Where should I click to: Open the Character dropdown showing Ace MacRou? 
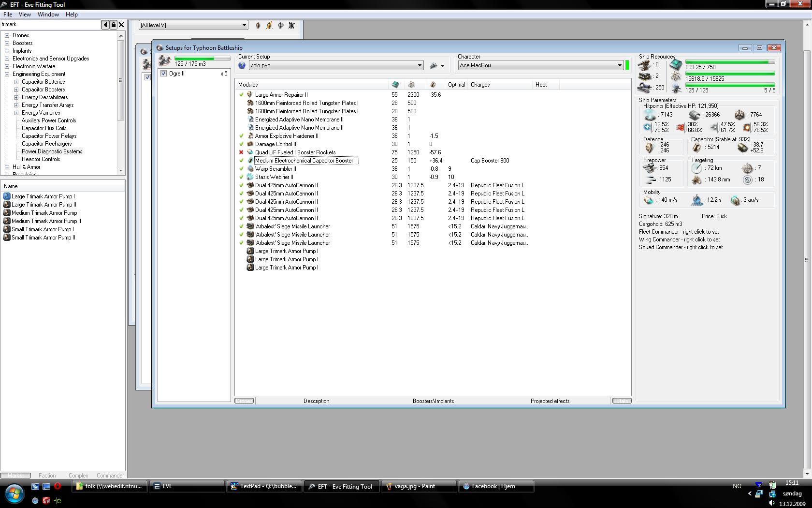point(540,65)
